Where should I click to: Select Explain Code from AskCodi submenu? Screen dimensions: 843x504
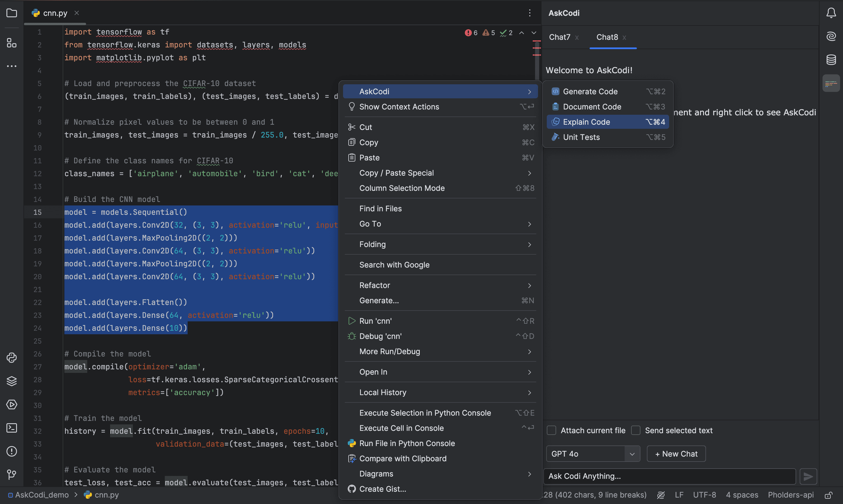pyautogui.click(x=586, y=122)
